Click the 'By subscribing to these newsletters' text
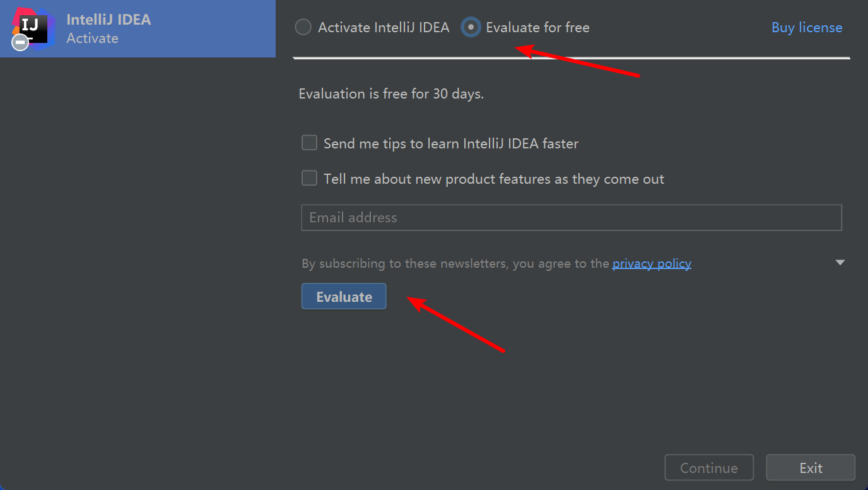 454,263
